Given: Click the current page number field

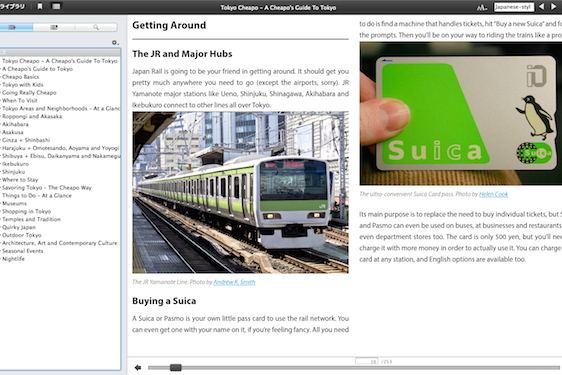Looking at the screenshot, I should click(x=366, y=361).
